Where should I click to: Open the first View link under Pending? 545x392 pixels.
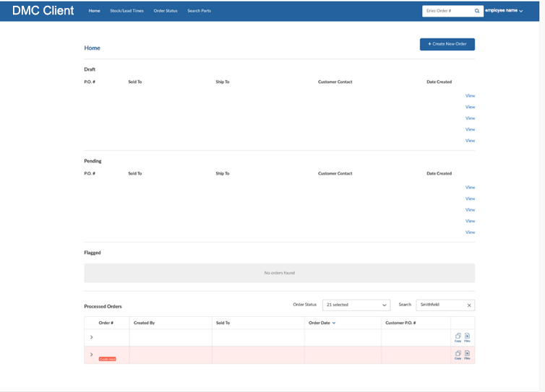[x=470, y=187]
